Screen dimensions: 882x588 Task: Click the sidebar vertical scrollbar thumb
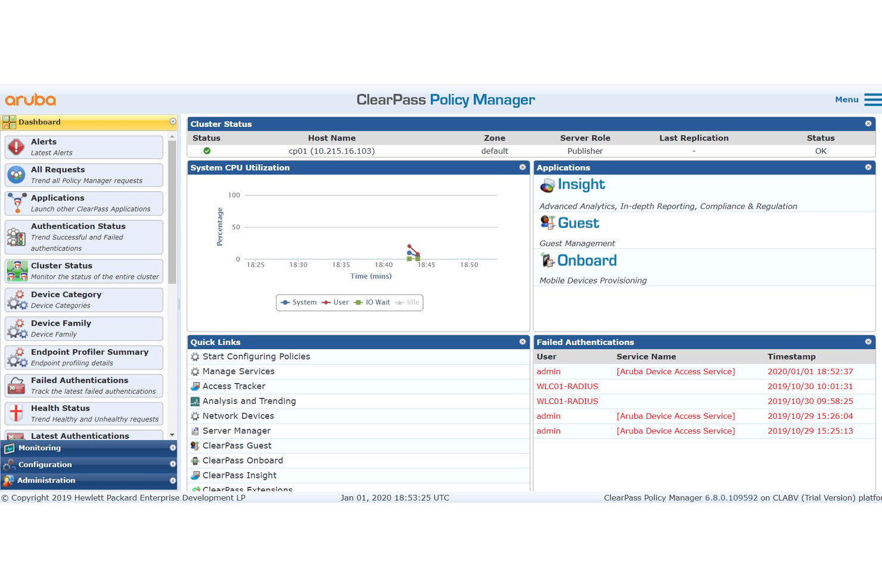pos(172,212)
